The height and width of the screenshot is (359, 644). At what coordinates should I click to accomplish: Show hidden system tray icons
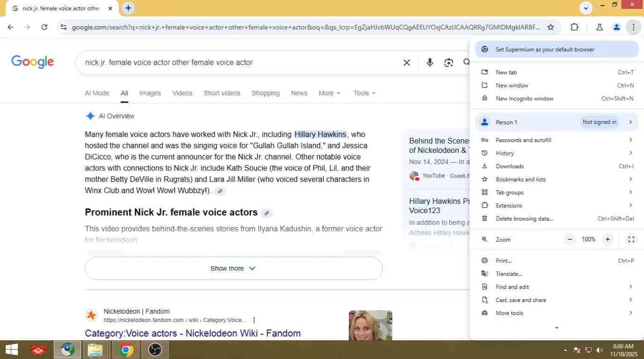[565, 350]
